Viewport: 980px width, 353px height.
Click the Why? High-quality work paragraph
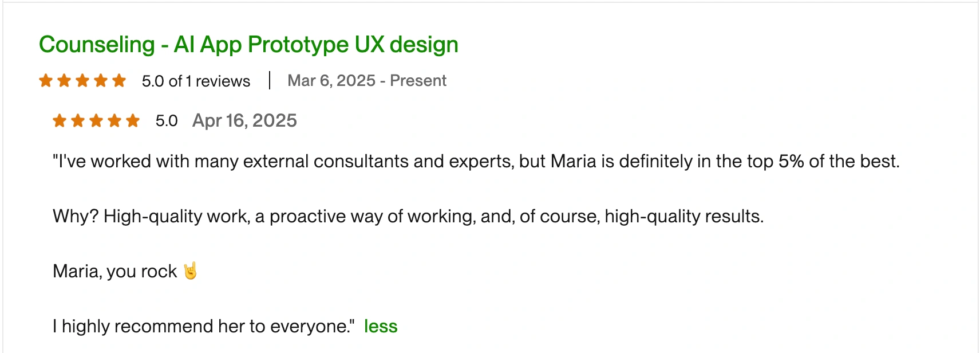(x=408, y=217)
